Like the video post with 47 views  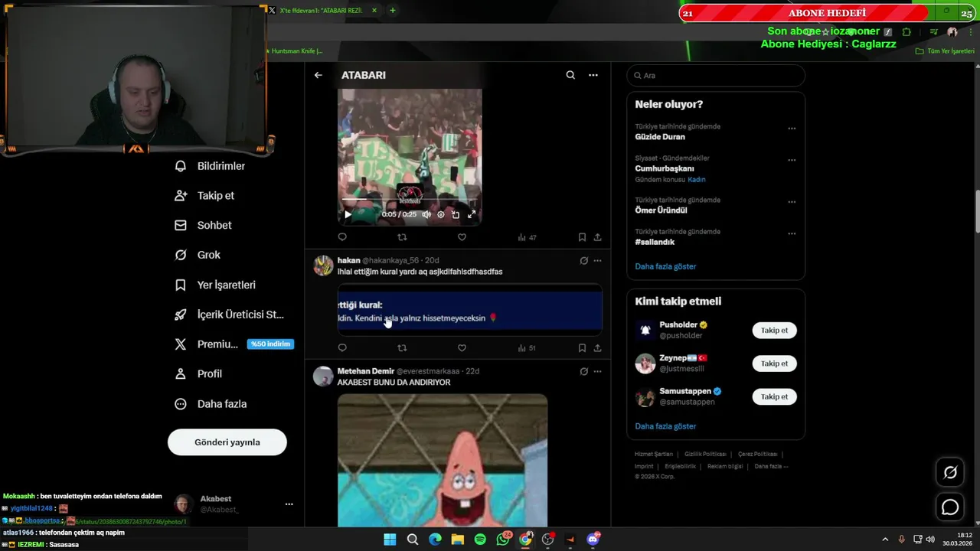pyautogui.click(x=462, y=237)
